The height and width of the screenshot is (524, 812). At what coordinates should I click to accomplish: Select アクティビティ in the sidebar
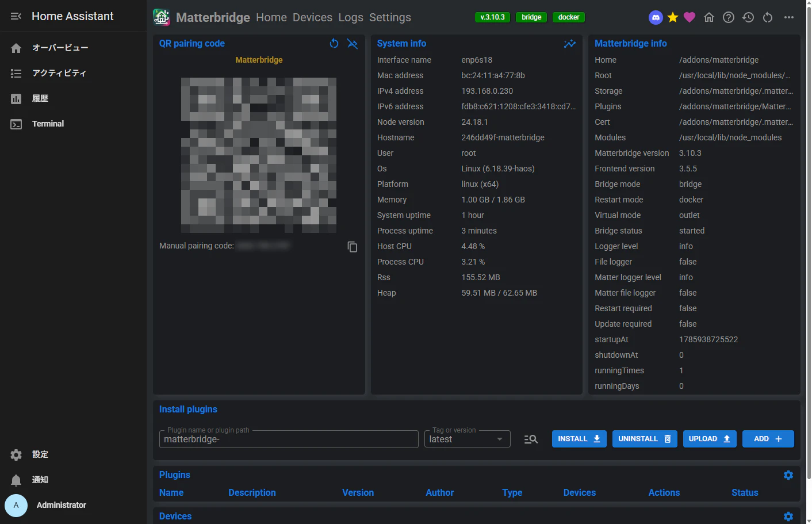[x=73, y=73]
